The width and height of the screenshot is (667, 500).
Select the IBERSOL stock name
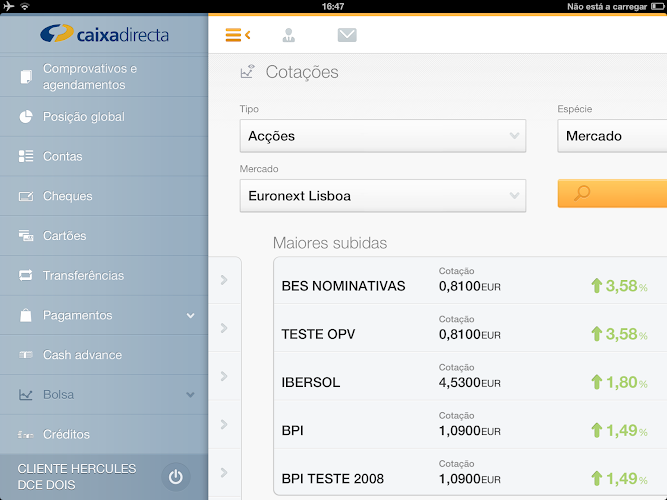(311, 382)
